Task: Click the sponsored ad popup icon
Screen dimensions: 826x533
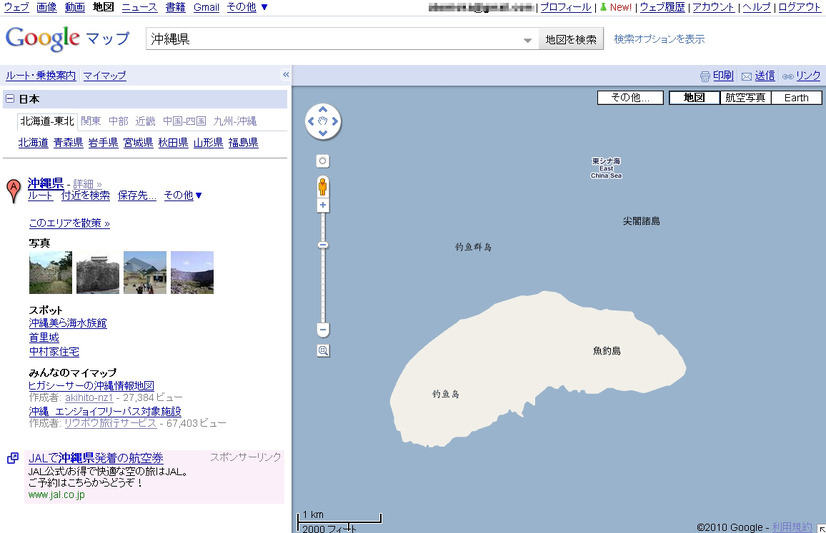Action: coord(13,458)
